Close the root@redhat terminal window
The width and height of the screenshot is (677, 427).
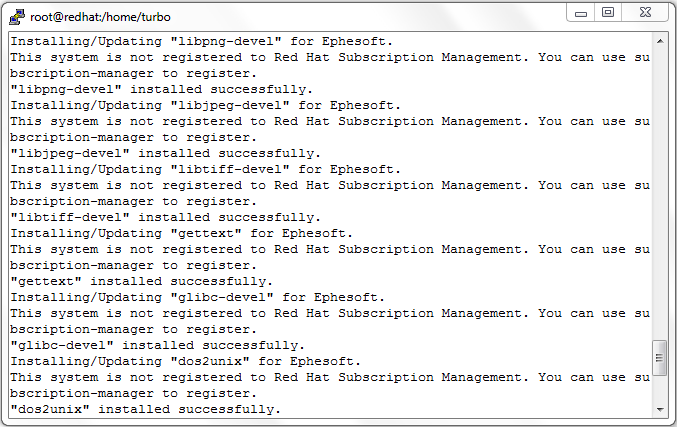[645, 13]
